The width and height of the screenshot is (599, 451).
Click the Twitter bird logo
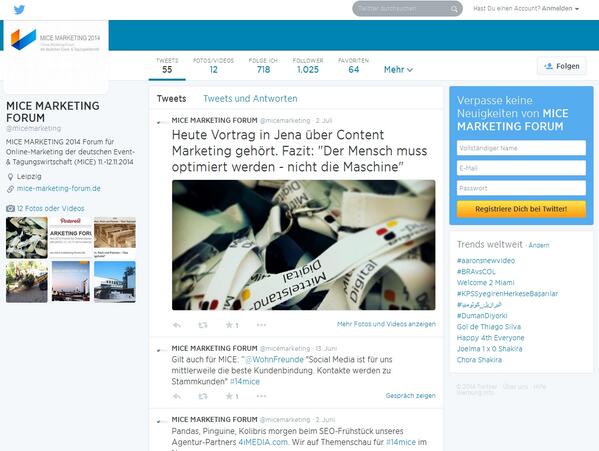point(19,9)
